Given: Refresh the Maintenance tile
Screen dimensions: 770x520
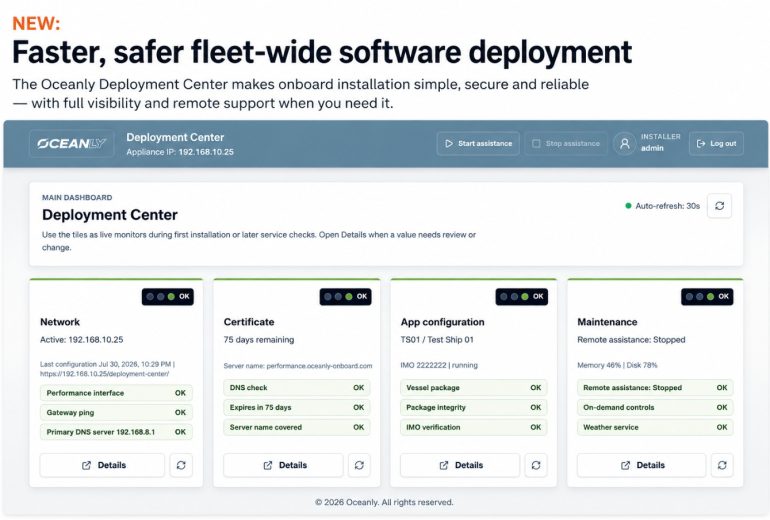Looking at the screenshot, I should (x=722, y=465).
